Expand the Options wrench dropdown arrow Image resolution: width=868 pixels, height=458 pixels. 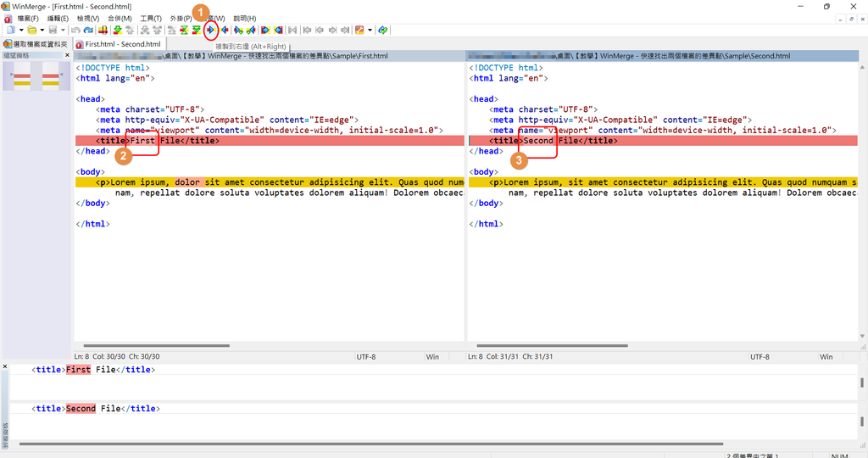coord(370,31)
